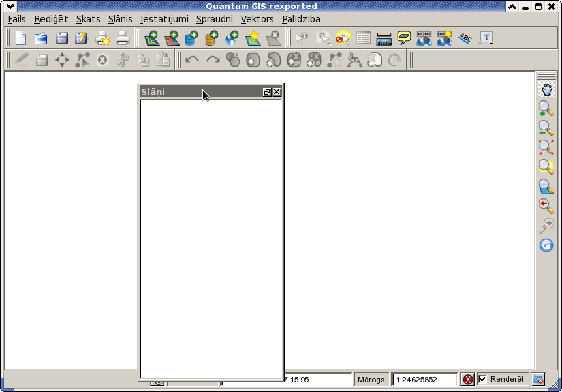Click the Delete Ring icon

coord(294,60)
